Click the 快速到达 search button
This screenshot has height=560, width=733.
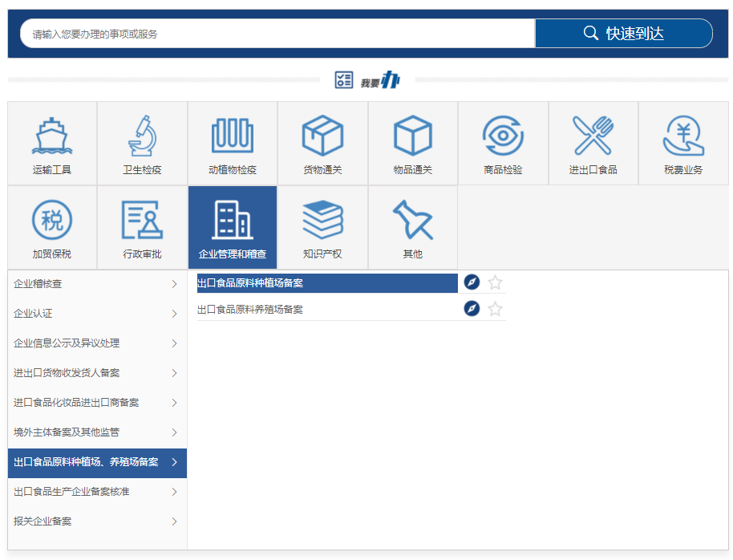pyautogui.click(x=623, y=34)
